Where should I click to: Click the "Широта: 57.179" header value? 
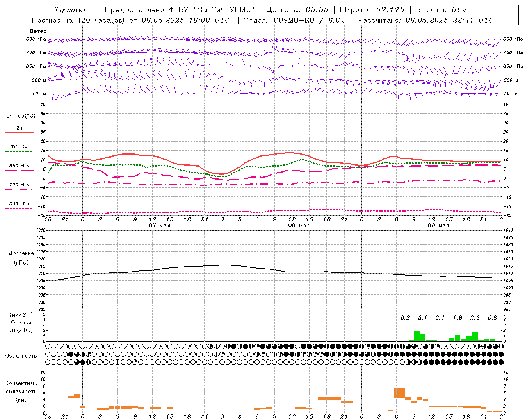[372, 10]
